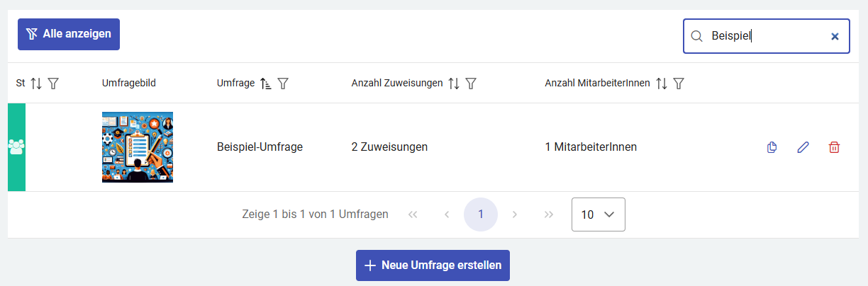Open filter for the Umfrage column
The image size is (868, 286).
pyautogui.click(x=283, y=84)
